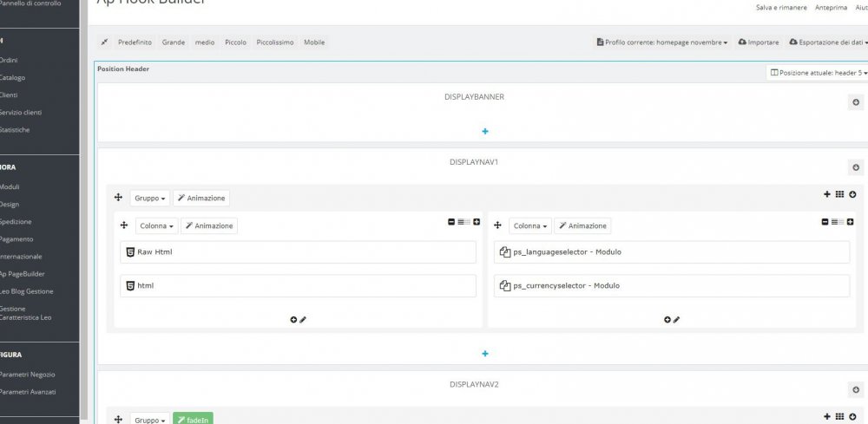Click the grid layout icon in DISPLAYNAV1 group

(x=839, y=194)
